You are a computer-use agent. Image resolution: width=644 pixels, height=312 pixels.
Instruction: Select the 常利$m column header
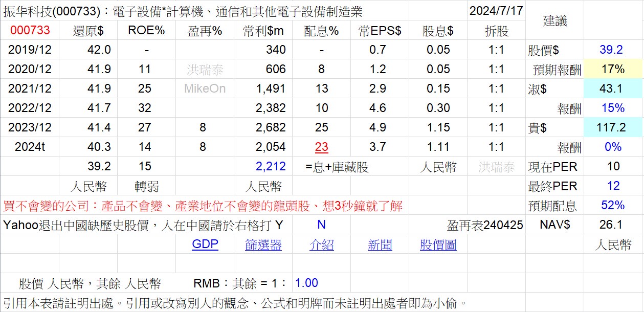[x=263, y=30]
